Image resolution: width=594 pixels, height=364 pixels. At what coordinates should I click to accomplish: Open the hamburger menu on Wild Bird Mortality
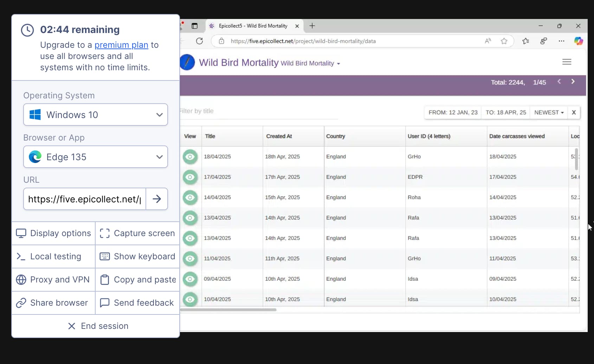[x=567, y=62]
